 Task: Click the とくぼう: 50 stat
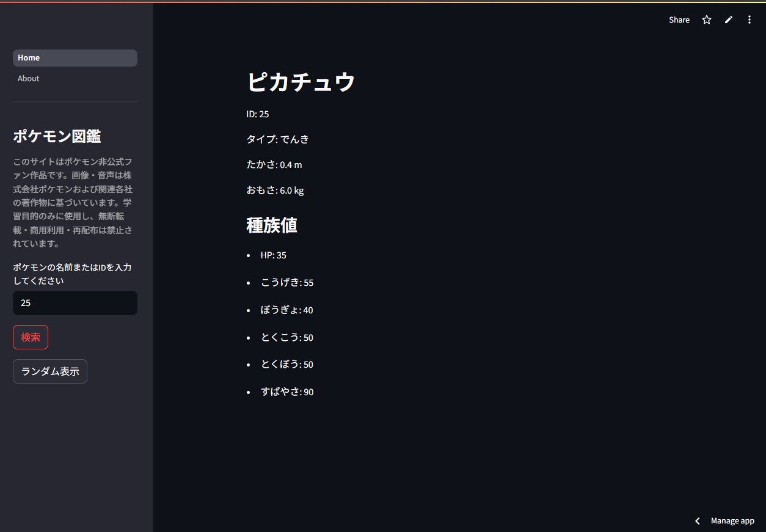point(287,365)
